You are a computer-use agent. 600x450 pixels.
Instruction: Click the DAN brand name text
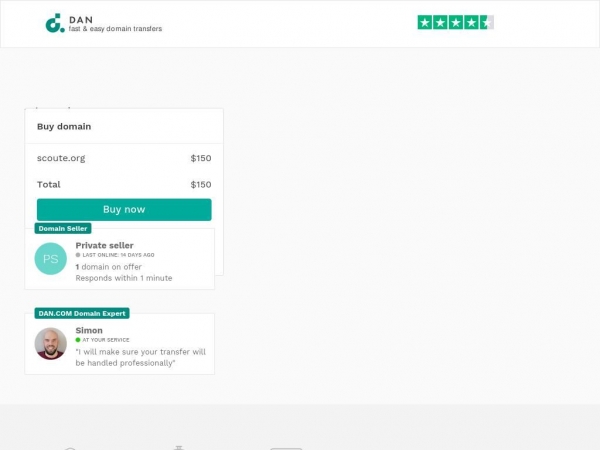click(x=81, y=20)
